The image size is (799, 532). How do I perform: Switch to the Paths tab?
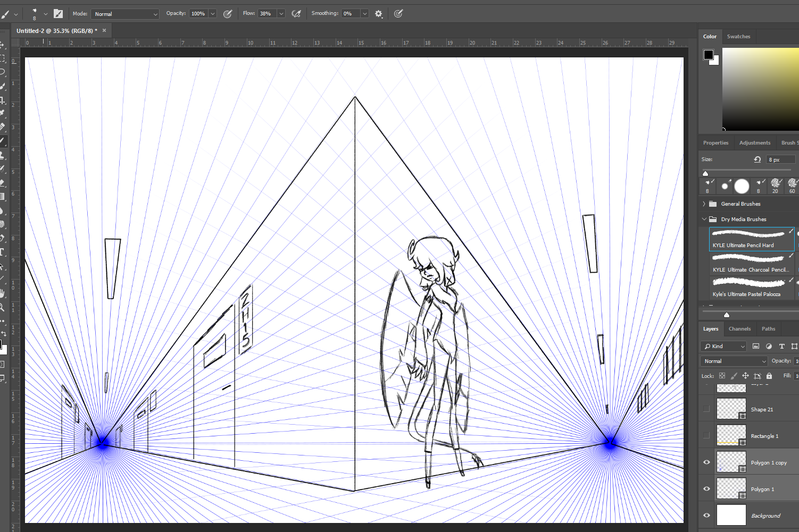click(x=768, y=329)
